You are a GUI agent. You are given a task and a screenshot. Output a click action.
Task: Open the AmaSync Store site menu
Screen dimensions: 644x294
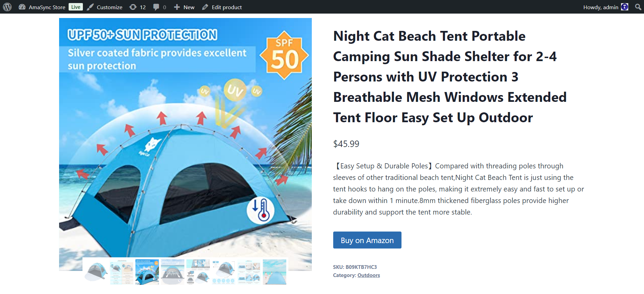47,7
